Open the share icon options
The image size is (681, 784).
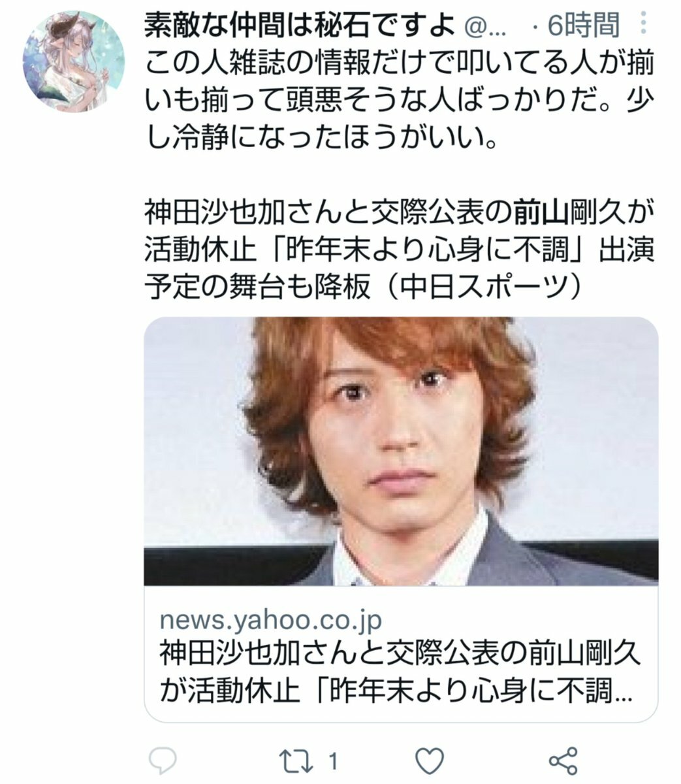563,760
